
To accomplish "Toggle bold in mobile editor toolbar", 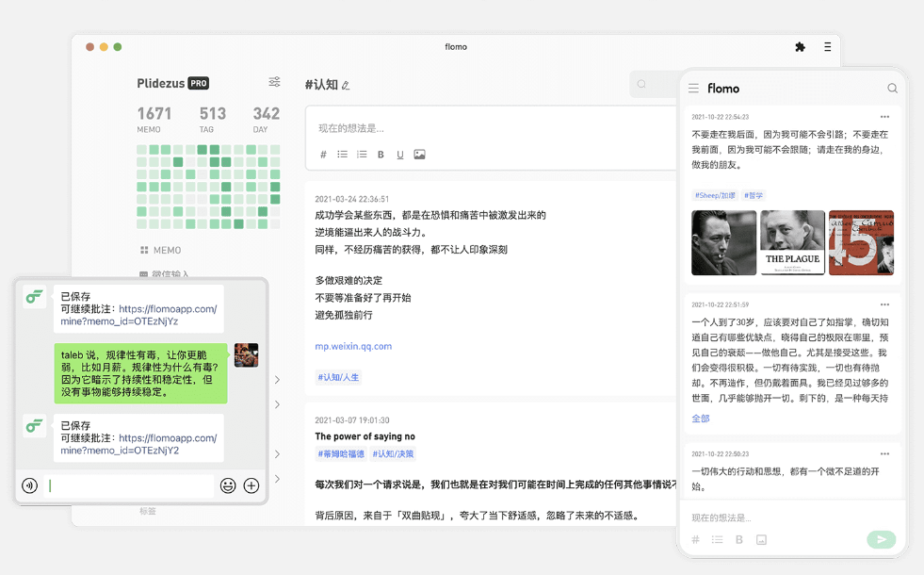I will coord(739,539).
